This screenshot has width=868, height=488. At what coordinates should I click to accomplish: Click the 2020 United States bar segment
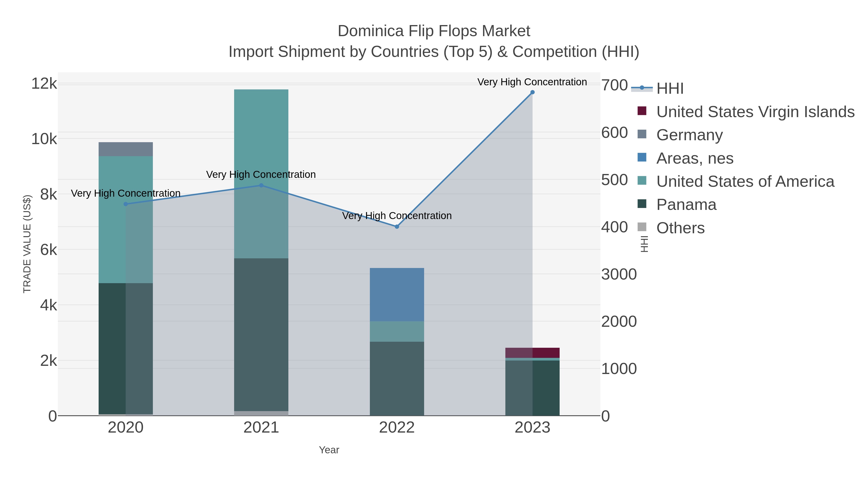coord(126,220)
